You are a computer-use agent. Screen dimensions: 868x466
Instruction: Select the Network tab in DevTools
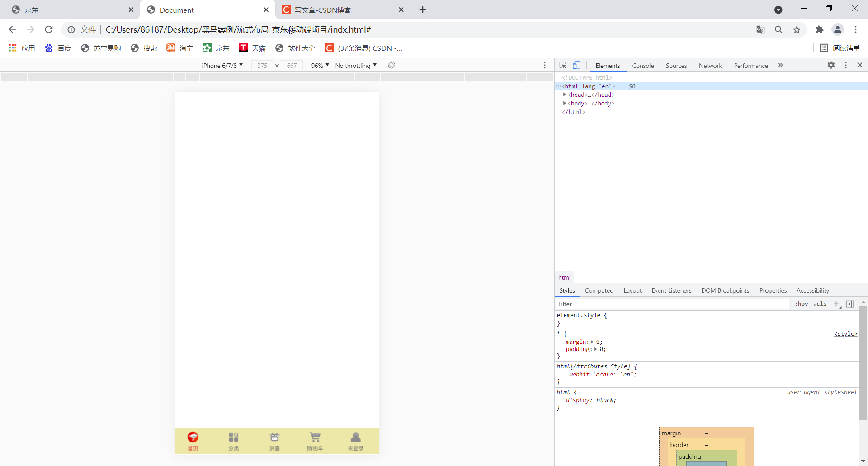pos(710,66)
